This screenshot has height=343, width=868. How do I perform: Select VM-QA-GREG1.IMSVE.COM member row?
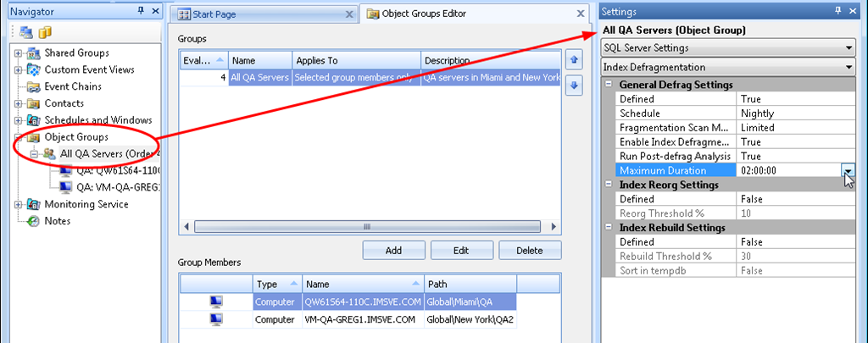348,319
